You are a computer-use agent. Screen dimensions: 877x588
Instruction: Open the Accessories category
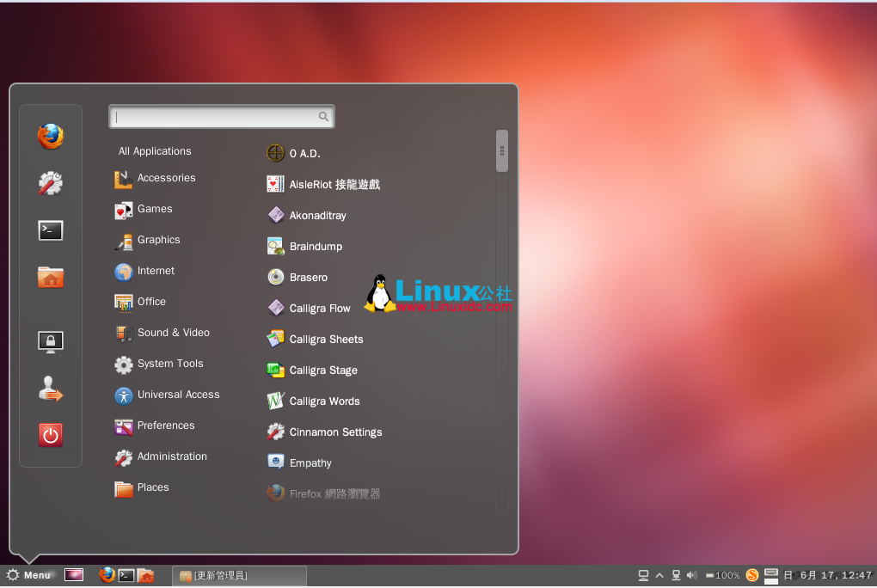(x=155, y=178)
